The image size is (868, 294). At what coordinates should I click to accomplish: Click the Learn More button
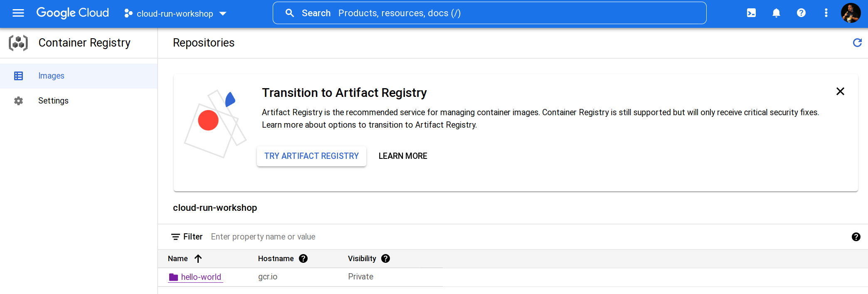coord(403,156)
